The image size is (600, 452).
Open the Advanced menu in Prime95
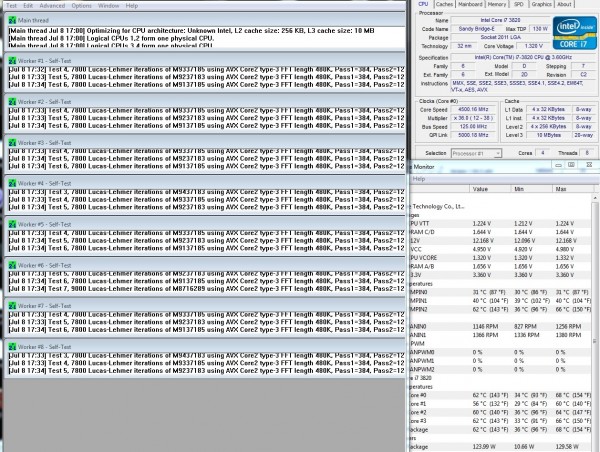pos(52,6)
